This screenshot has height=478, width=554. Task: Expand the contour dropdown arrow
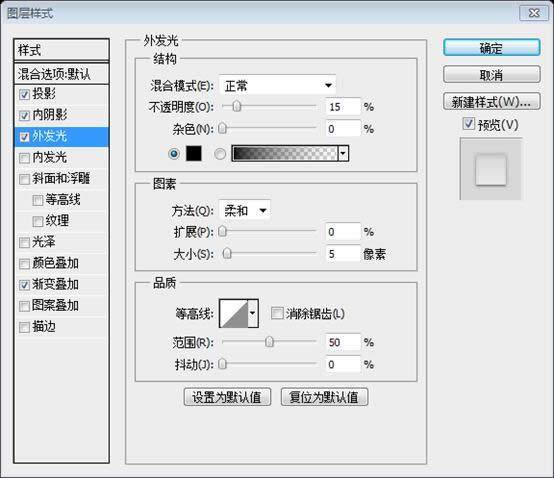[253, 313]
